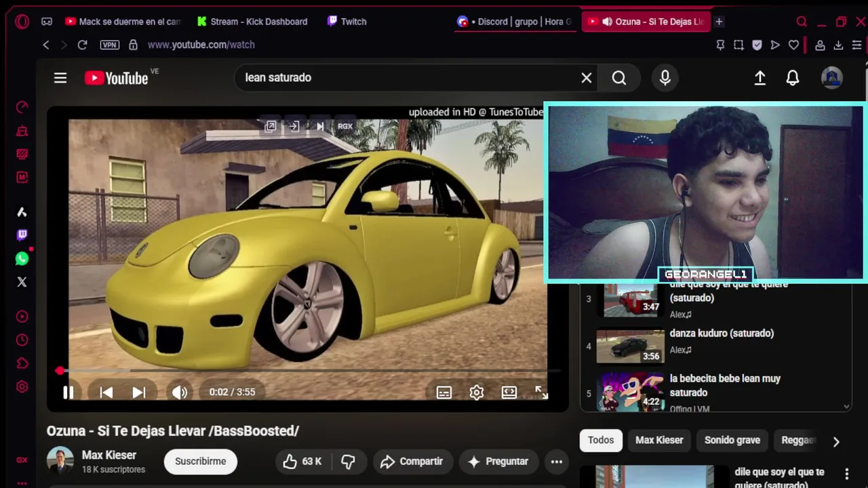Open browsing history clock in sidebar

coord(22,340)
